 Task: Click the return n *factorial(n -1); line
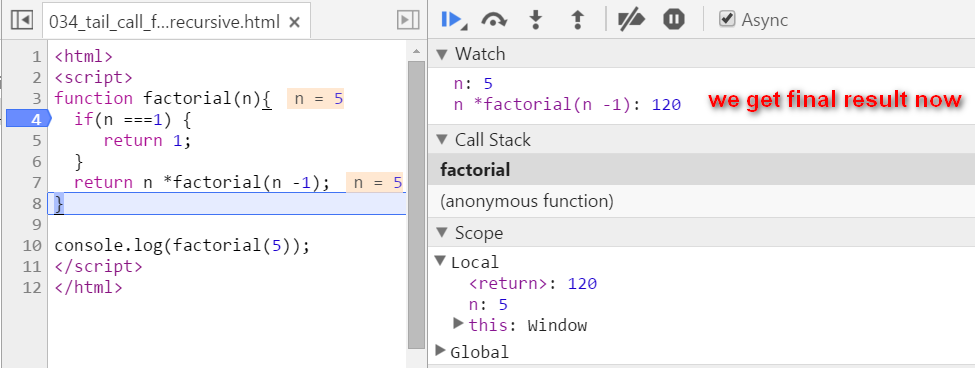coord(201,183)
